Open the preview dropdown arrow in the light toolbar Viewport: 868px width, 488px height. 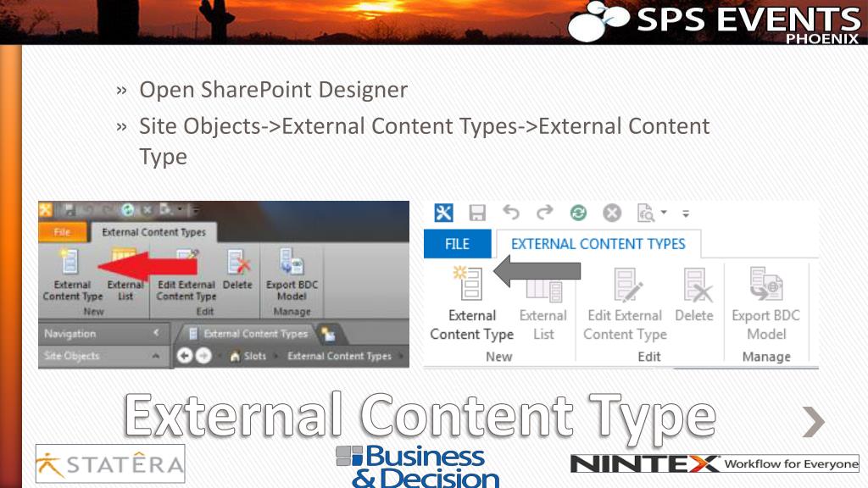tap(664, 213)
